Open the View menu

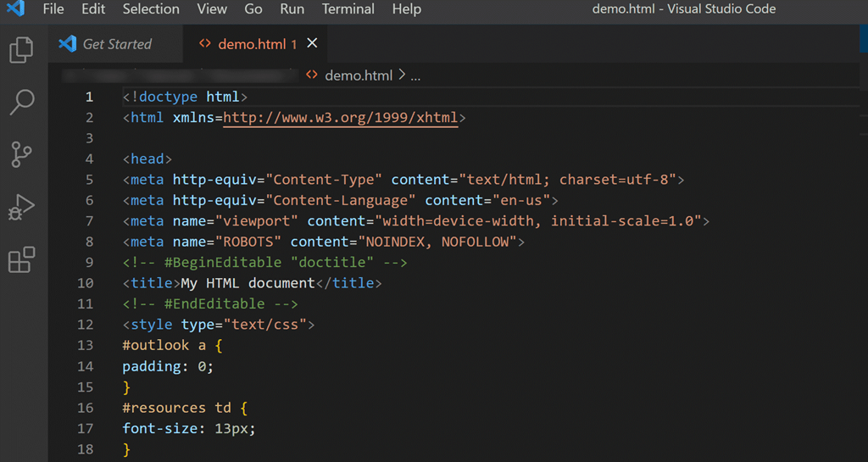click(x=212, y=8)
